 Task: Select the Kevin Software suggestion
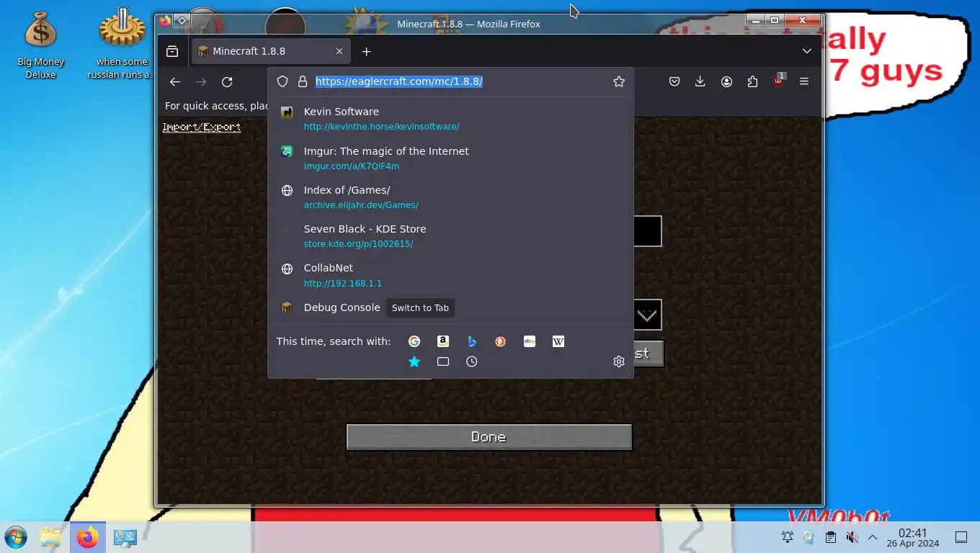(x=450, y=119)
